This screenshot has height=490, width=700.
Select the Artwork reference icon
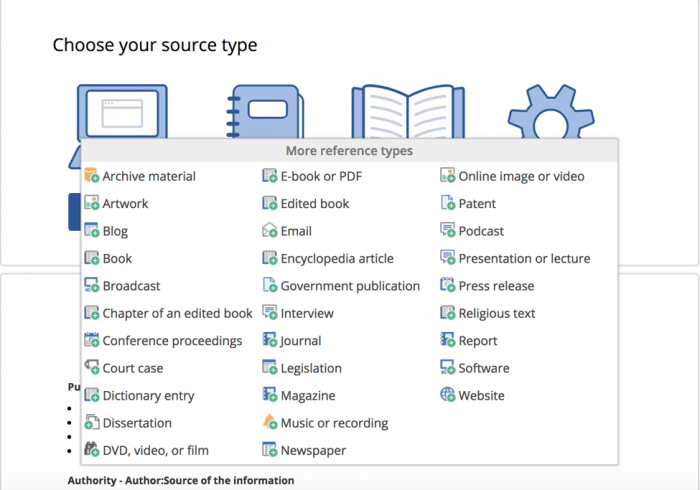coord(92,204)
